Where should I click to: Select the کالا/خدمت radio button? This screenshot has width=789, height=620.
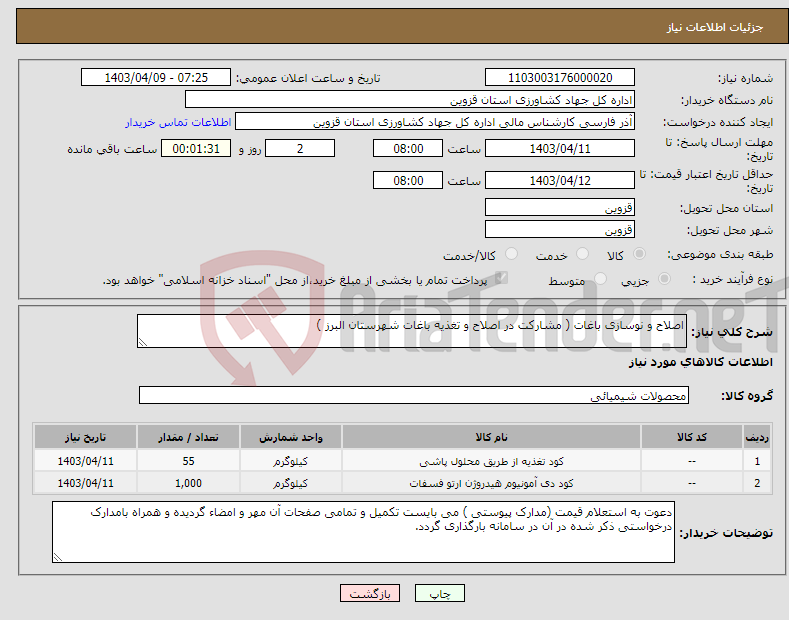coord(511,254)
